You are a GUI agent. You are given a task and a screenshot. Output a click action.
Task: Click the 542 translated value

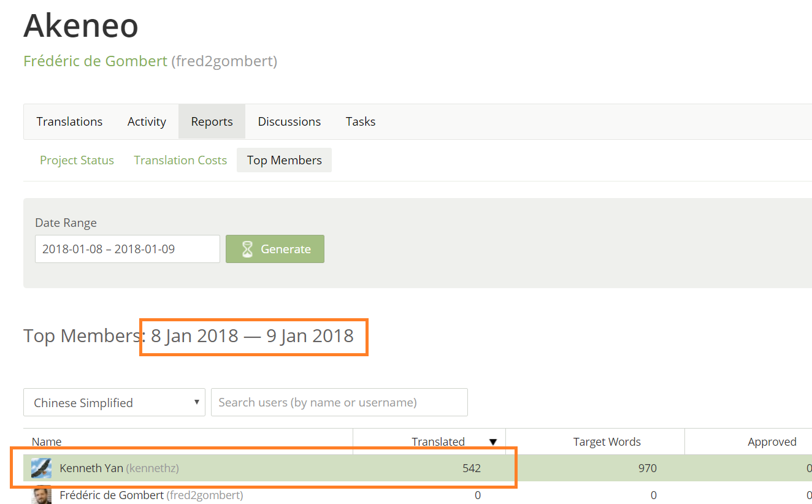pos(472,468)
